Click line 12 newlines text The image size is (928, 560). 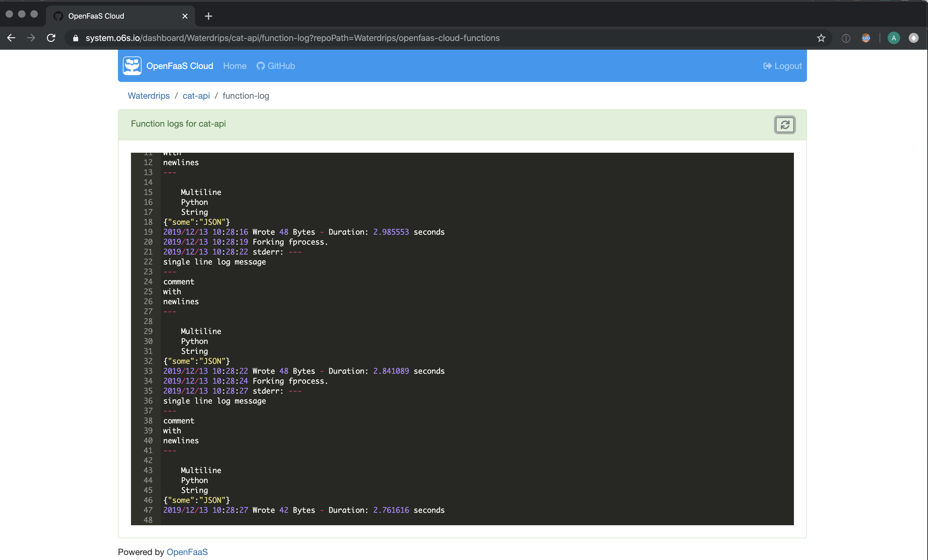[181, 162]
